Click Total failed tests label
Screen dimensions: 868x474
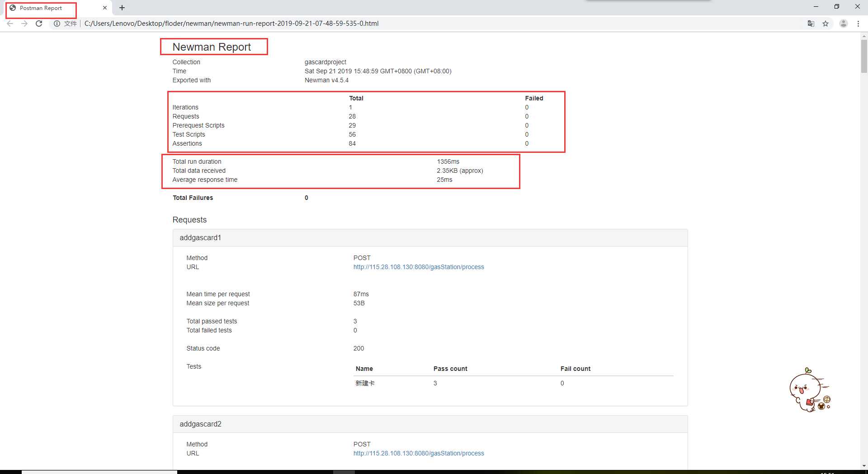209,330
